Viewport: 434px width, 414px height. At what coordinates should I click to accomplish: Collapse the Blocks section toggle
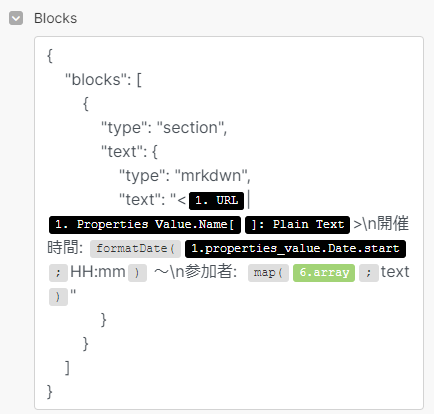point(16,18)
